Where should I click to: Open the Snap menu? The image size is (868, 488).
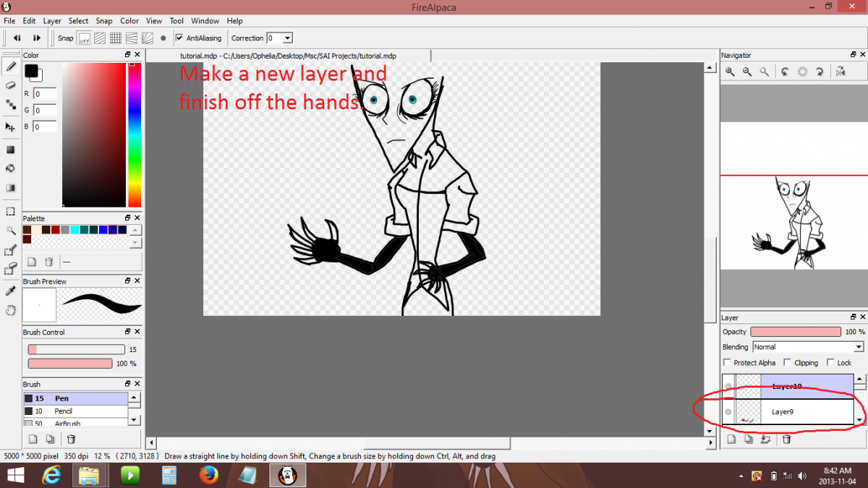(104, 21)
